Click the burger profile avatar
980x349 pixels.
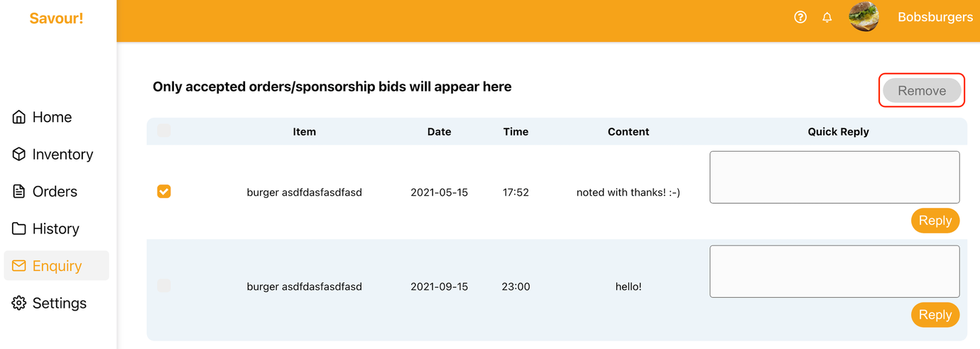pos(864,17)
